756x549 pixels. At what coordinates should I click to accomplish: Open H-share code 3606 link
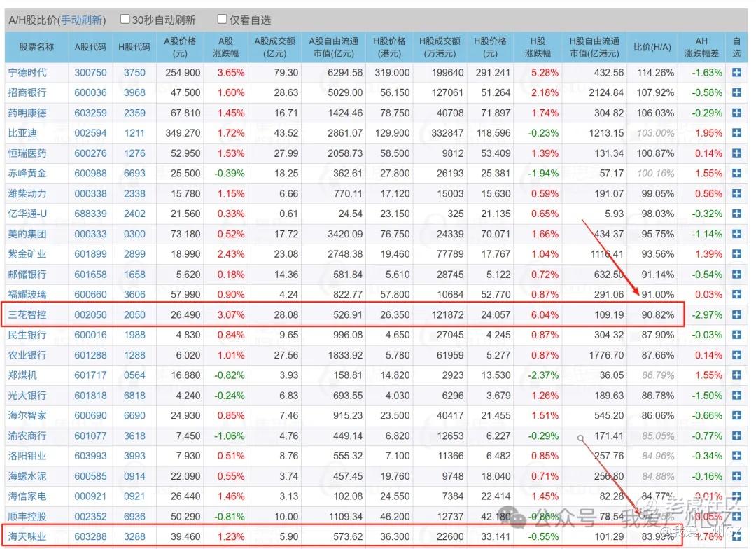[x=134, y=294]
